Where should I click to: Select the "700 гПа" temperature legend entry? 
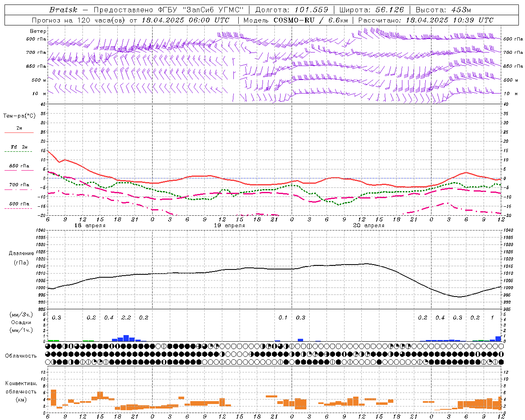point(19,185)
